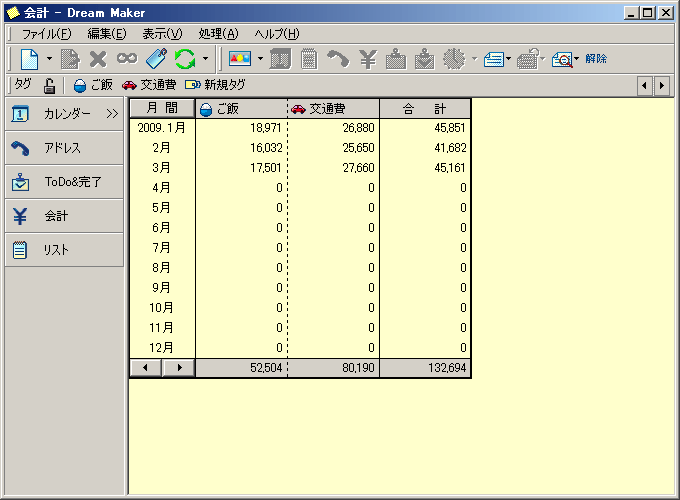Click the 新規タグ new tag button
Screen dimensions: 680x500
215,85
